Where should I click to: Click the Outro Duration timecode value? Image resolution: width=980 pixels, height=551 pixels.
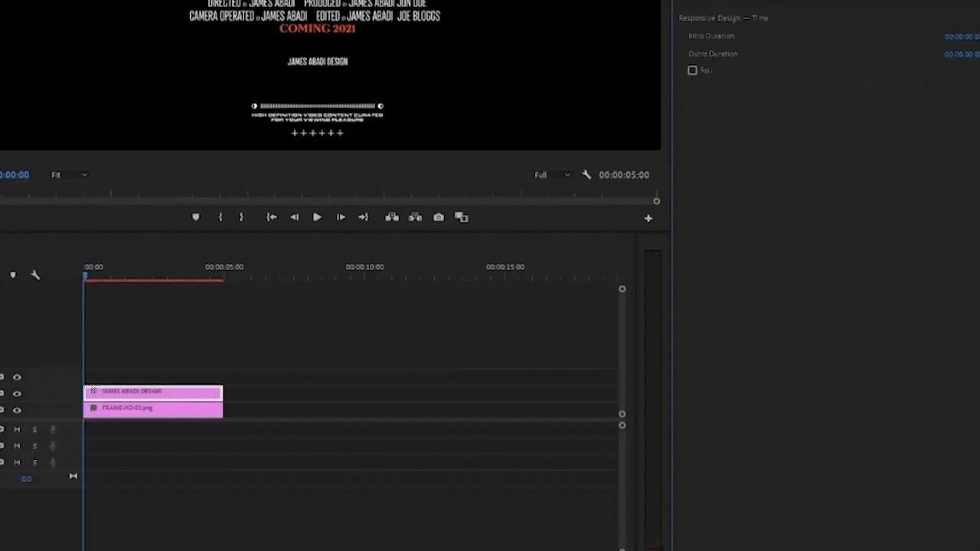coord(962,54)
